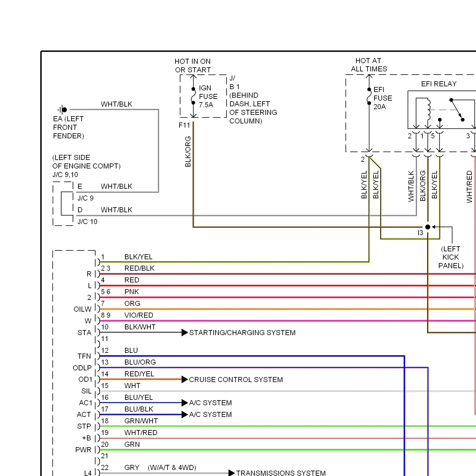The height and width of the screenshot is (476, 476).
Task: Click the arrow before CRUISE CONTROL SYSTEM
Action: [185, 380]
